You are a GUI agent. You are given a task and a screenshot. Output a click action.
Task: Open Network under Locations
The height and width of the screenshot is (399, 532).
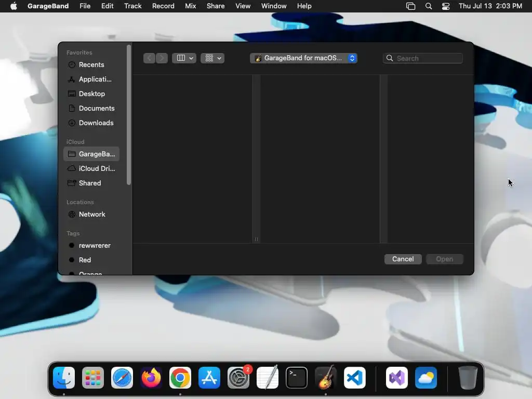click(x=91, y=215)
